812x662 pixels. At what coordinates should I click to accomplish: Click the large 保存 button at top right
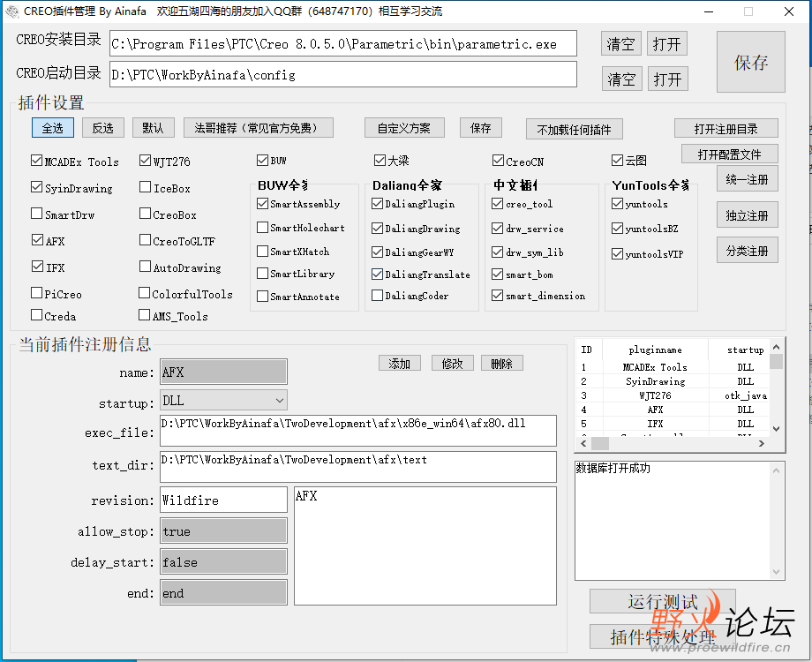[750, 62]
